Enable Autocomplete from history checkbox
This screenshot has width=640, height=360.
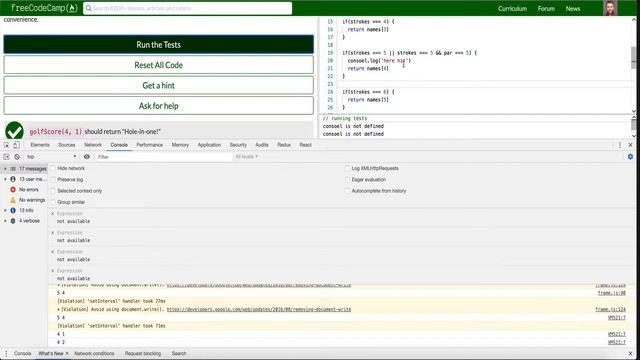click(347, 191)
